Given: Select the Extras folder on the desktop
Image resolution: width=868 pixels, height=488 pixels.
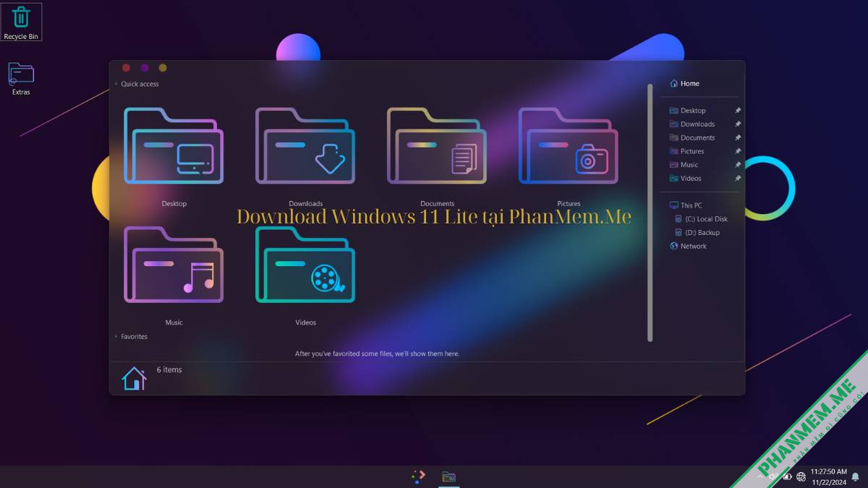Looking at the screenshot, I should click(21, 79).
